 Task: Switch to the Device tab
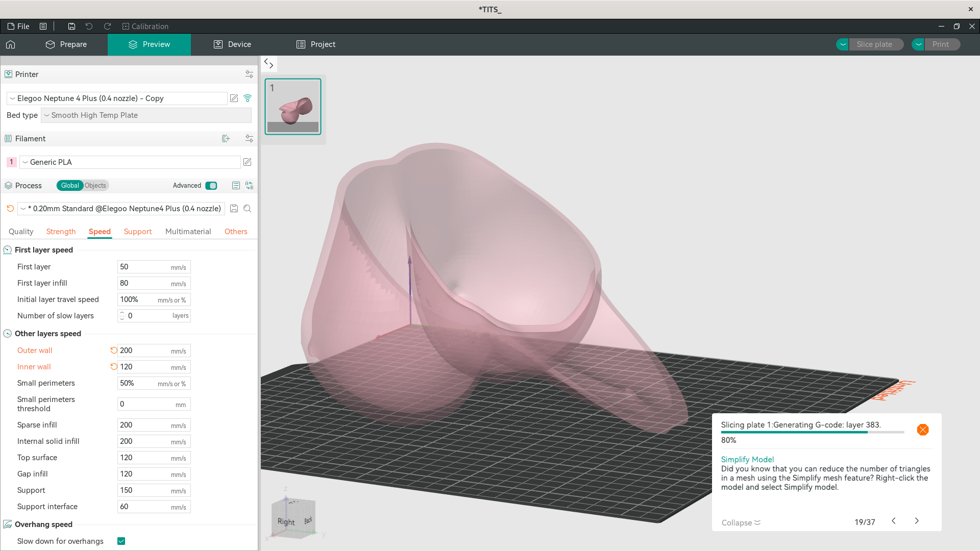(232, 44)
